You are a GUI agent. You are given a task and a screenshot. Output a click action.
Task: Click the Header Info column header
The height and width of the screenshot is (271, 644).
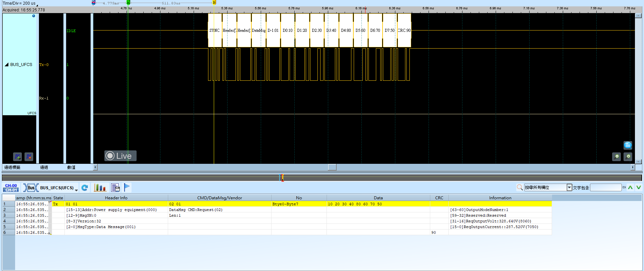(x=116, y=198)
